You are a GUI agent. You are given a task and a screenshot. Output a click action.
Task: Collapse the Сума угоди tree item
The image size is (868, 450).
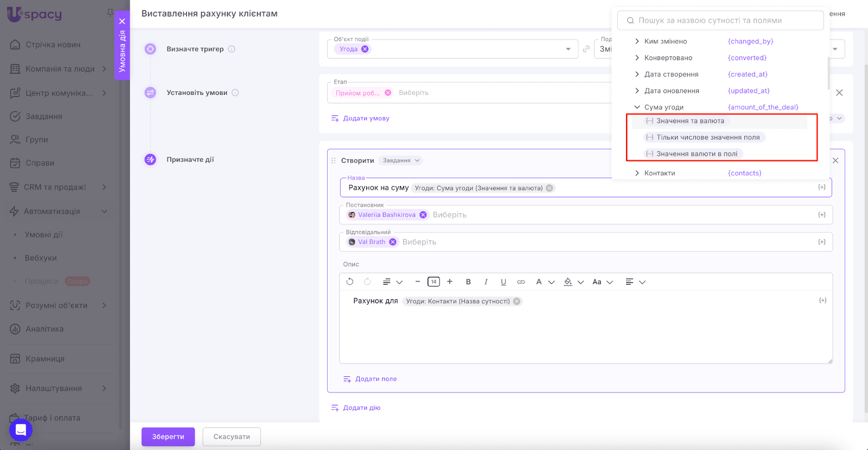pyautogui.click(x=637, y=107)
